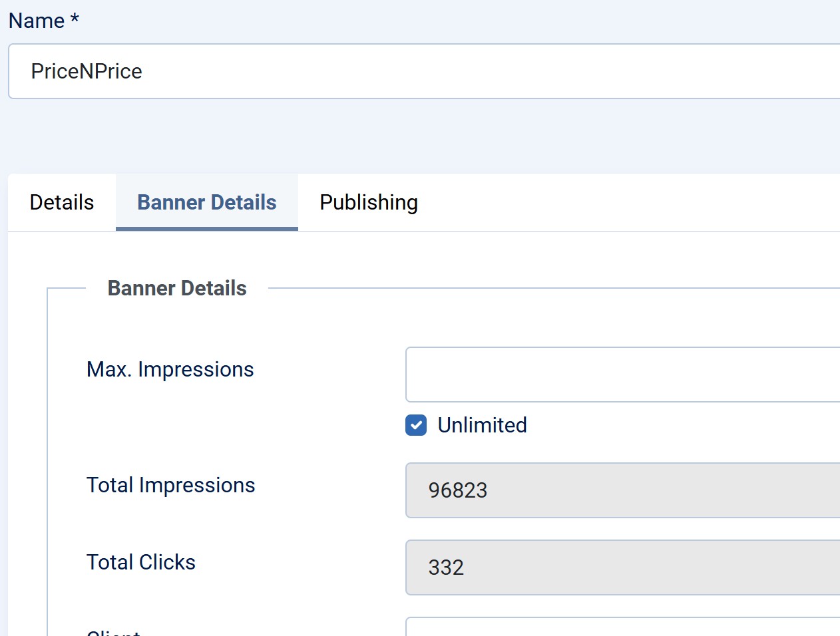Viewport: 840px width, 636px height.
Task: Click the 332 clicks value
Action: coord(446,567)
